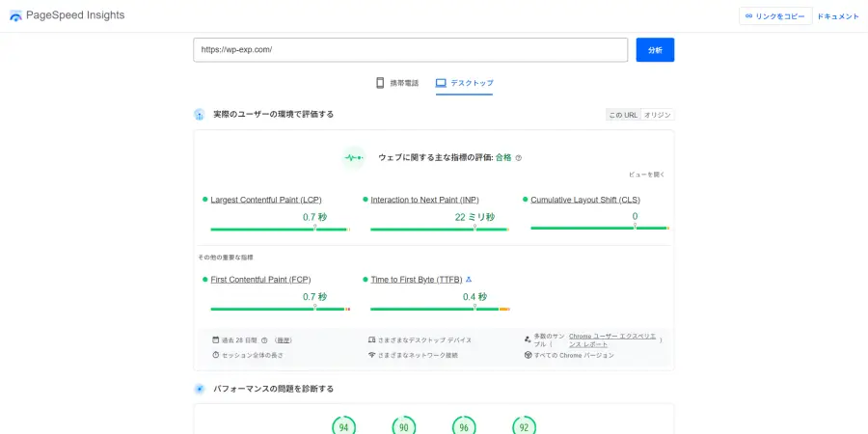
Task: Click the devices icon for デスクトップ デバイス
Action: tap(371, 339)
